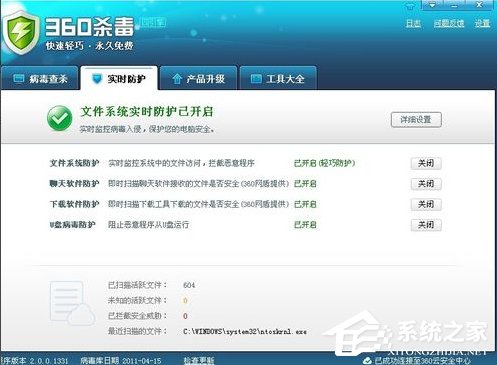Go to the 产品升级 tab
Screen dimensions: 497x365
pos(198,79)
